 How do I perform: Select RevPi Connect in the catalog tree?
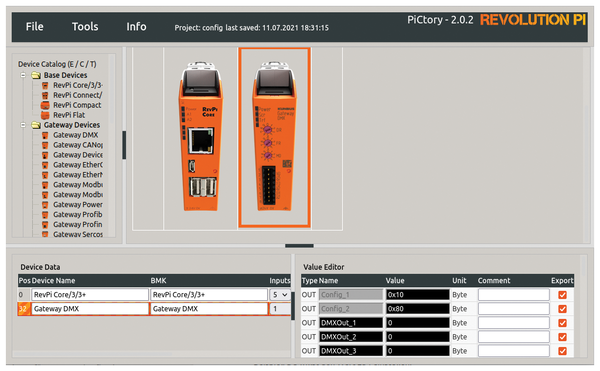pyautogui.click(x=78, y=95)
